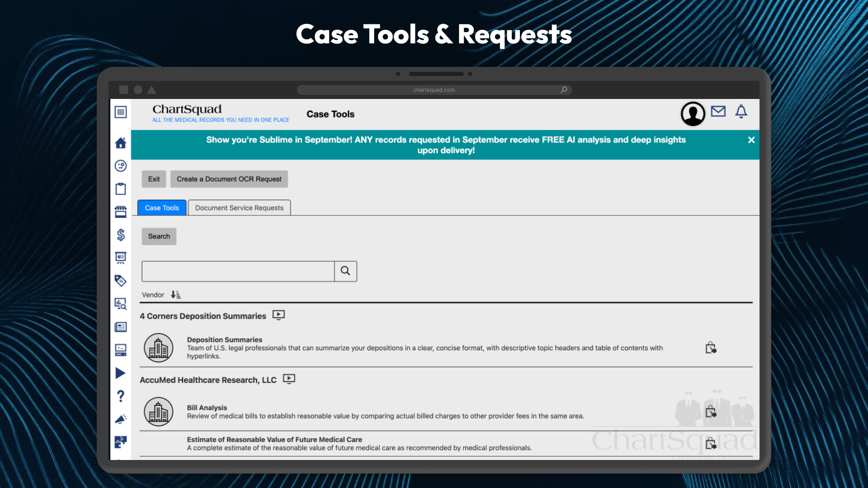The width and height of the screenshot is (868, 488).
Task: Play 4 Corners Deposition Summaries video
Action: (278, 315)
